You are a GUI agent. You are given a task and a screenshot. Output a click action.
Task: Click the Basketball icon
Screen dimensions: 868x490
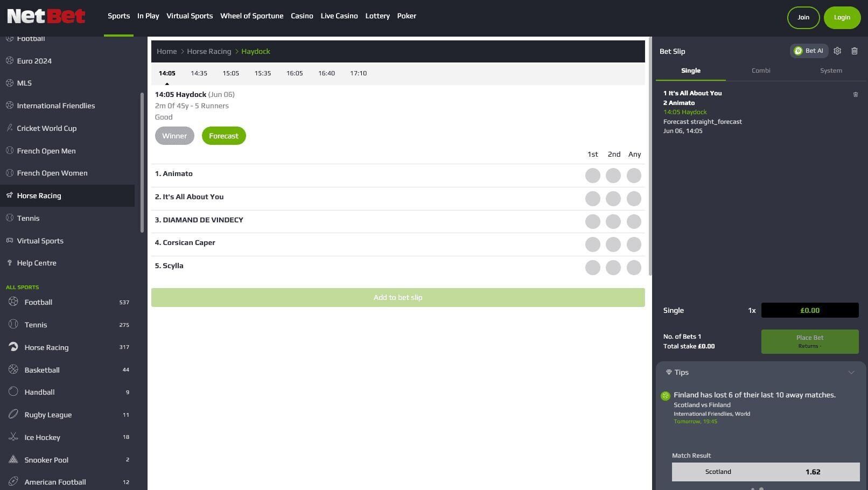[13, 370]
